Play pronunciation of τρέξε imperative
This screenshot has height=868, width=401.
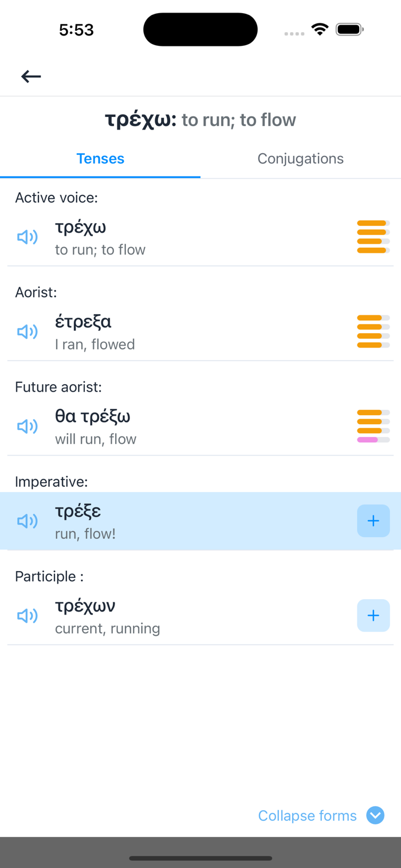coord(27,521)
